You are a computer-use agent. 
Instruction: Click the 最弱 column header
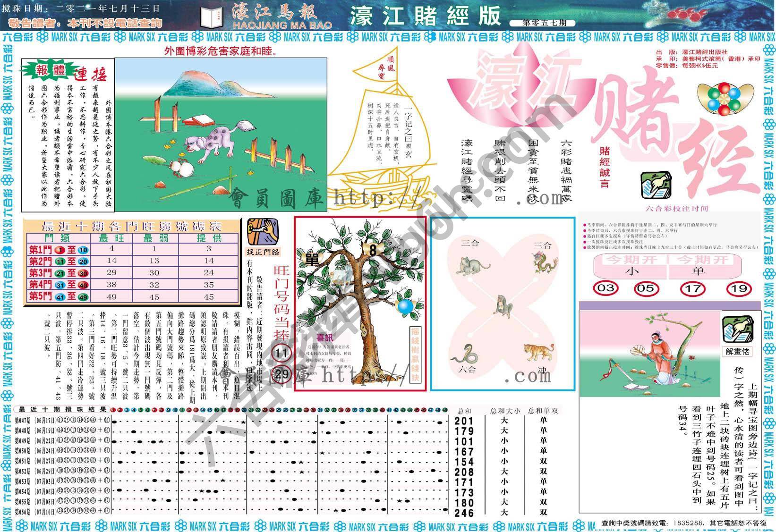154,238
